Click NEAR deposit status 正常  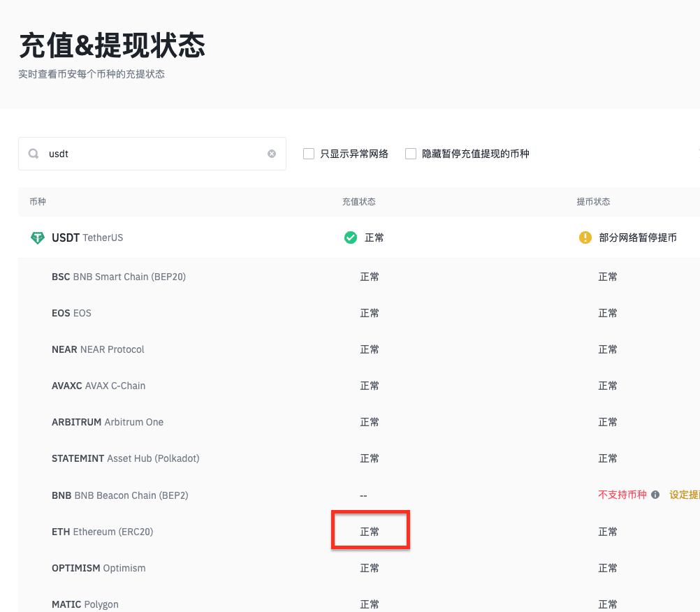pyautogui.click(x=370, y=349)
